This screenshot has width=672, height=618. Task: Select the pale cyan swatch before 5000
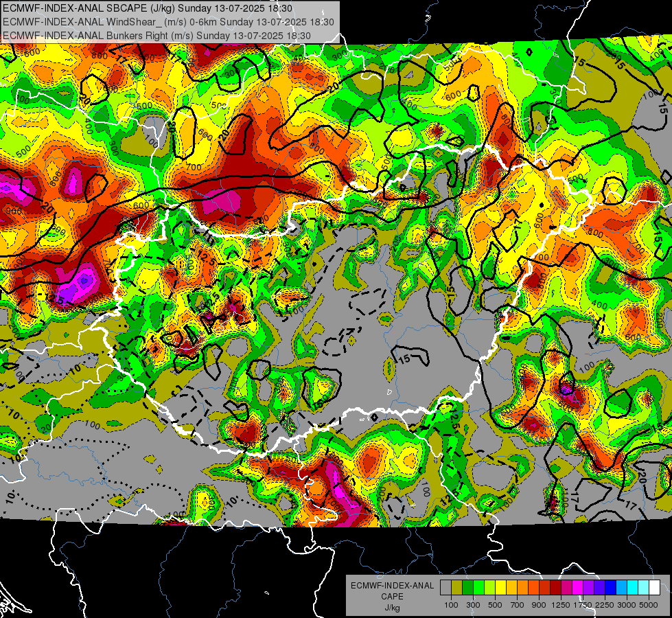pyautogui.click(x=644, y=588)
